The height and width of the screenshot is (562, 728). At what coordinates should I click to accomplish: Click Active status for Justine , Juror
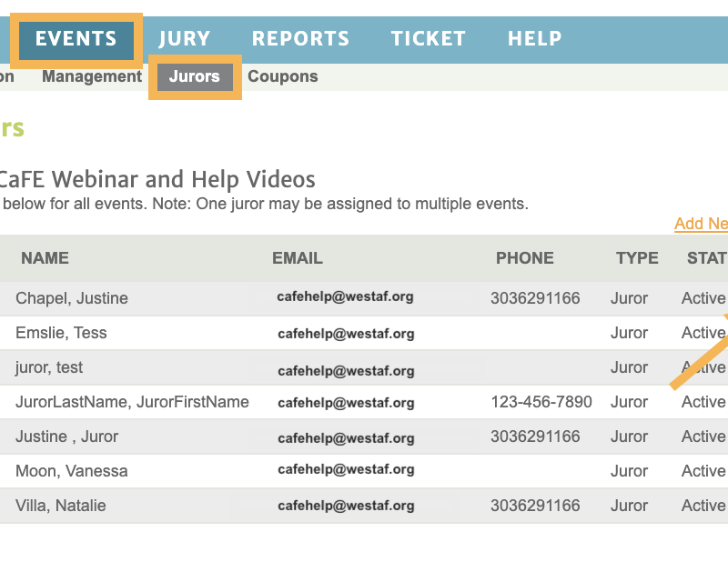coord(703,437)
